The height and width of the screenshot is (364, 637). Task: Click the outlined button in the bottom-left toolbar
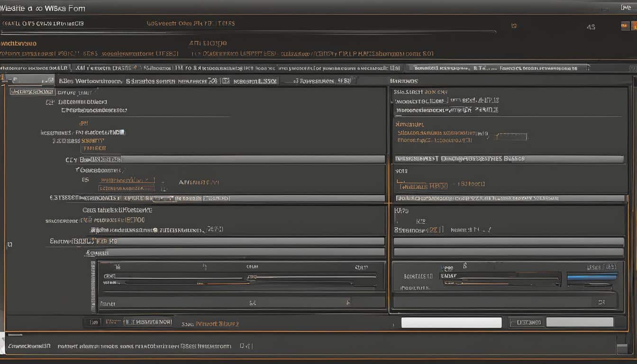147,322
